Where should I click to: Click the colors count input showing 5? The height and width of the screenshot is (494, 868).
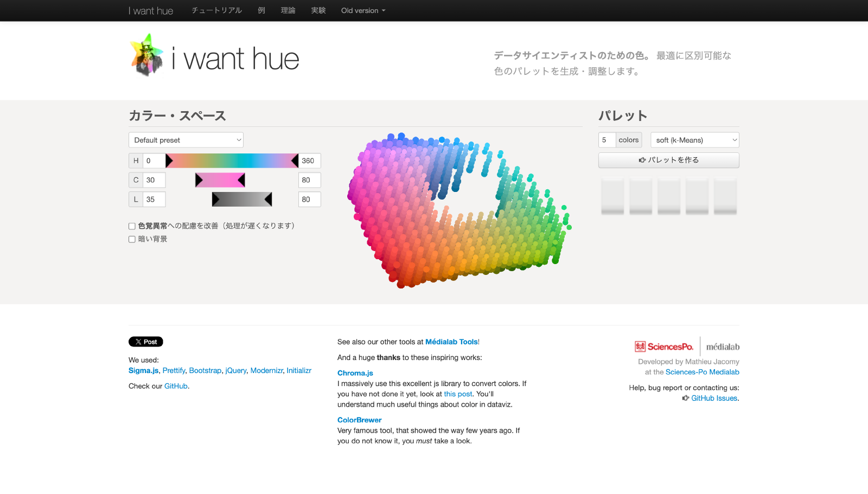coord(607,139)
